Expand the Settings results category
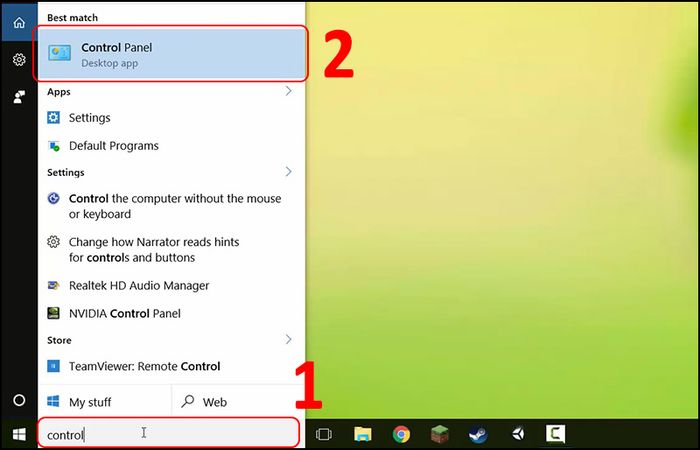The image size is (700, 450). click(x=288, y=171)
